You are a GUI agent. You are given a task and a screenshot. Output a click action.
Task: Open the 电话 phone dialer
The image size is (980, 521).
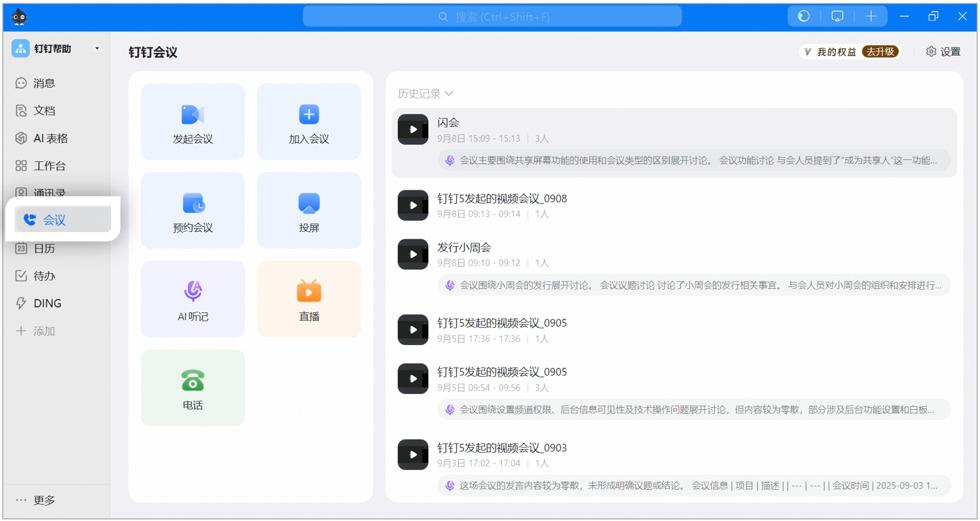tap(192, 380)
